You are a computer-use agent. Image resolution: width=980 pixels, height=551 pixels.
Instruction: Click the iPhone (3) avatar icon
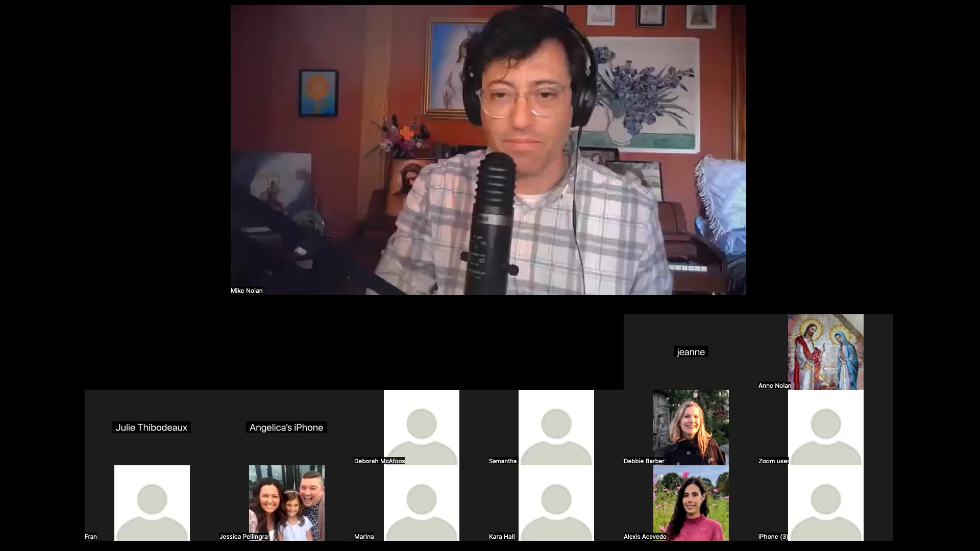825,503
